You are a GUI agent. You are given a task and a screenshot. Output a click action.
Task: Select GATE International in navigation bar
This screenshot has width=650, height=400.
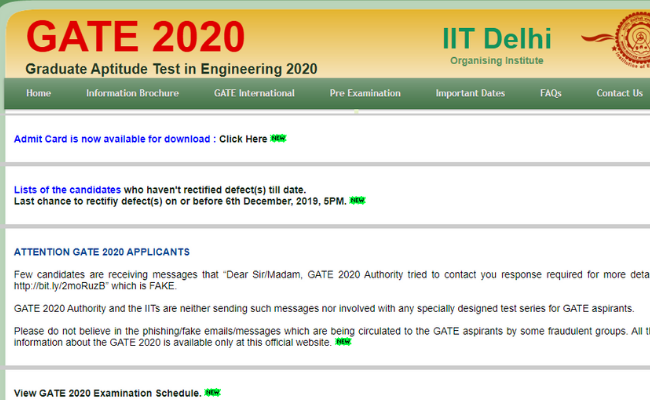tap(254, 93)
